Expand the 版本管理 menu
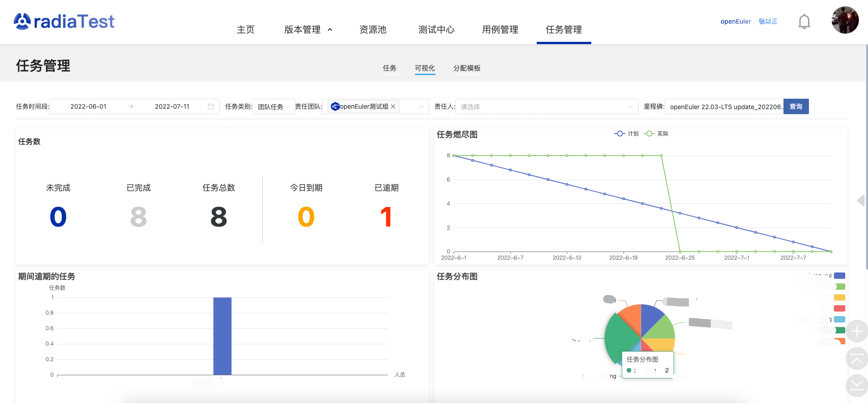Screen dimensions: 868x403 [308, 30]
